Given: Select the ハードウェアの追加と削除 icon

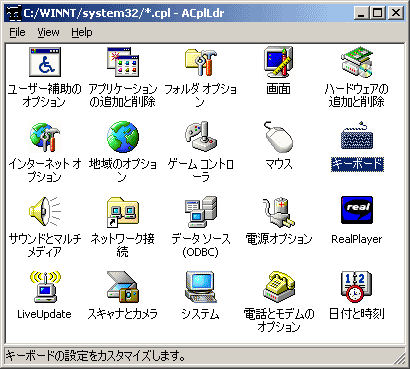Looking at the screenshot, I should pyautogui.click(x=357, y=62).
